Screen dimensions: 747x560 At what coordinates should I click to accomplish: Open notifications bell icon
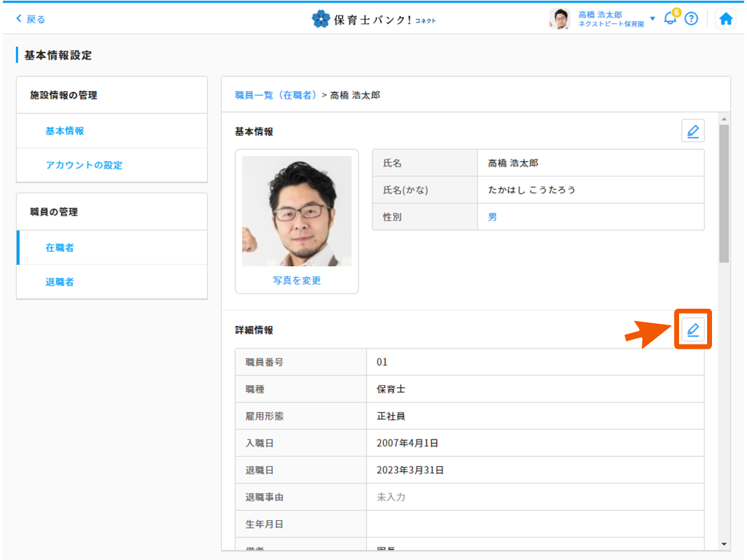[x=670, y=19]
